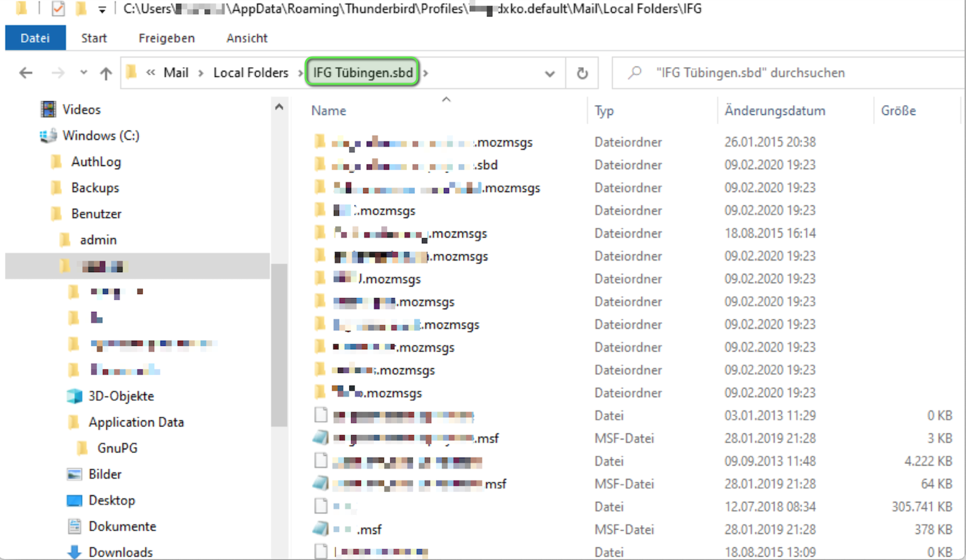This screenshot has height=560, width=966.
Task: Open recent locations dropdown arrow
Action: pos(83,73)
